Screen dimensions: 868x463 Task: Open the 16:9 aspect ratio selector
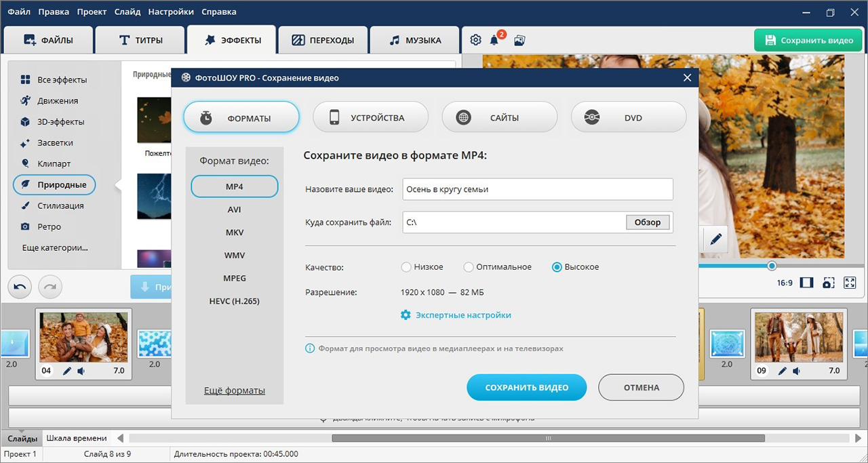tap(785, 283)
